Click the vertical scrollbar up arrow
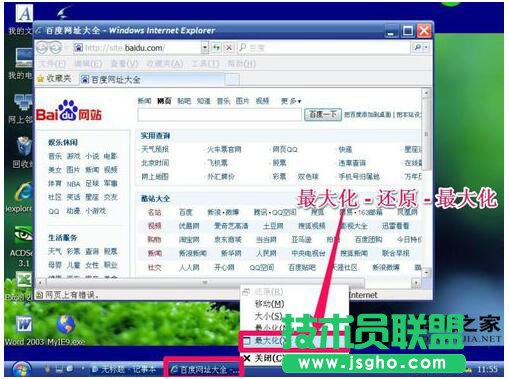509x379 pixels. pos(426,93)
